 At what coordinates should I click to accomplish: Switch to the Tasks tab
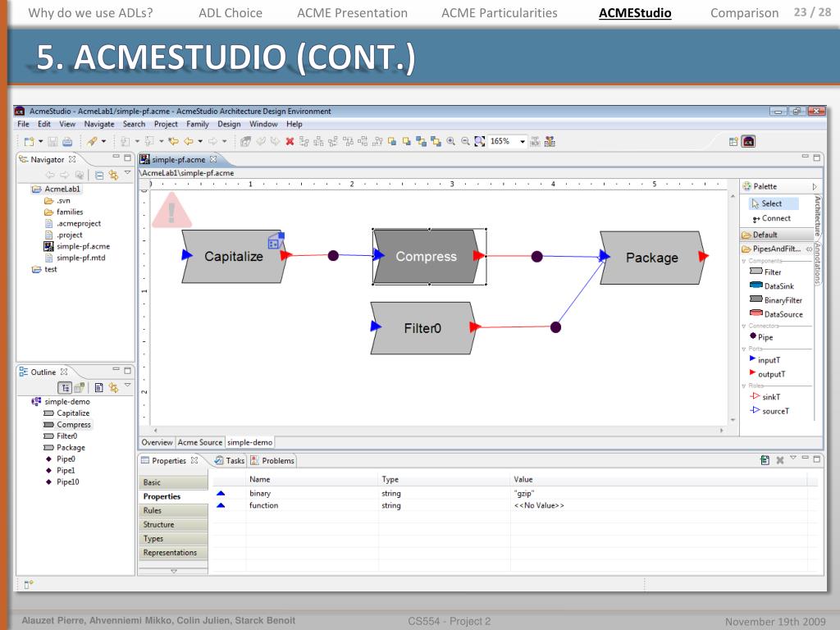coord(230,461)
